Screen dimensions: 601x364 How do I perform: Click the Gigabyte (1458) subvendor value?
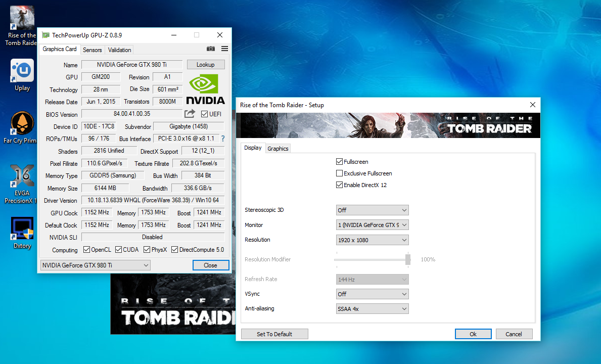pos(189,126)
